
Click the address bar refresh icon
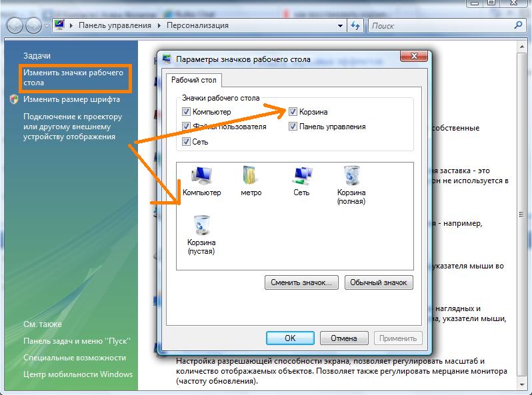coord(355,25)
